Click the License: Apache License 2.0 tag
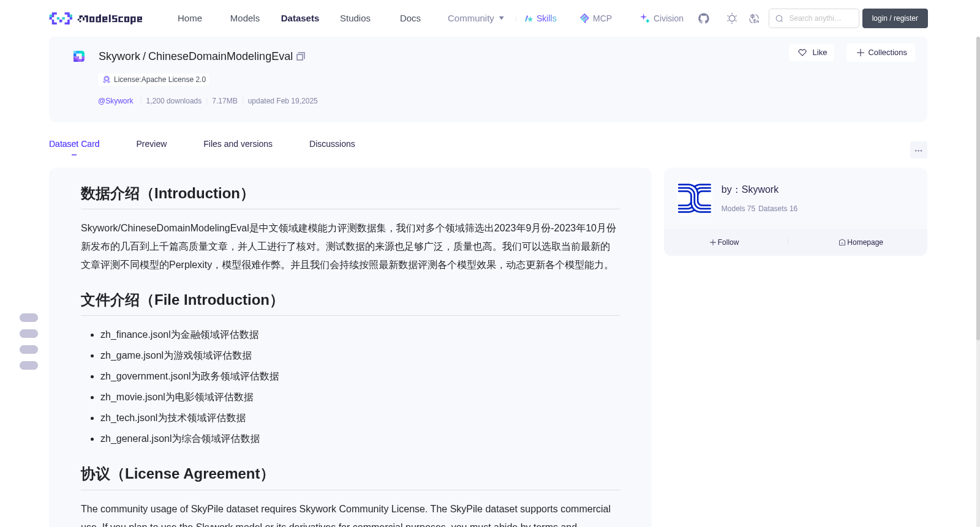Viewport: 980px width, 527px height. point(154,80)
